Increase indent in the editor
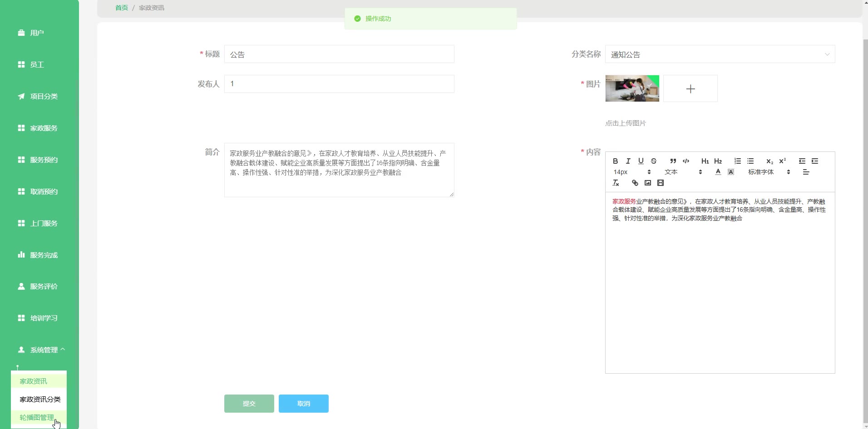 [x=814, y=161]
